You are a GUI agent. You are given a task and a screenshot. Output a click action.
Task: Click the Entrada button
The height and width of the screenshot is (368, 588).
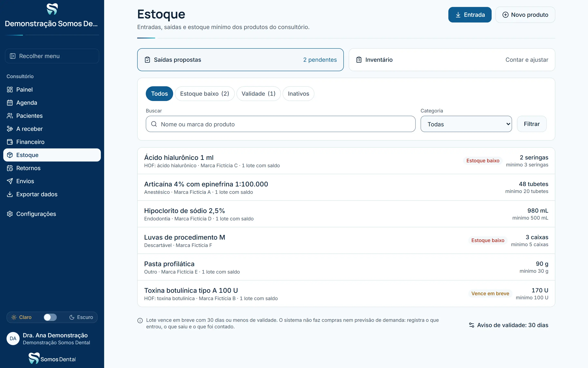[470, 15]
